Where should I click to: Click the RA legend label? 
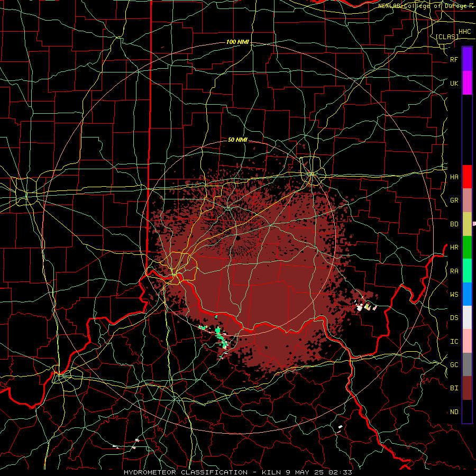point(454,271)
